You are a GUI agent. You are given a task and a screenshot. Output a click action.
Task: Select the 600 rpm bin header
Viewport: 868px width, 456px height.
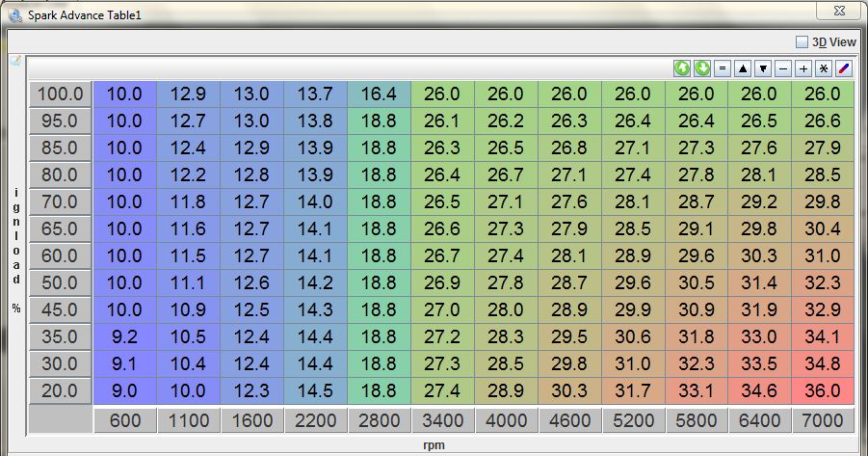(x=124, y=420)
